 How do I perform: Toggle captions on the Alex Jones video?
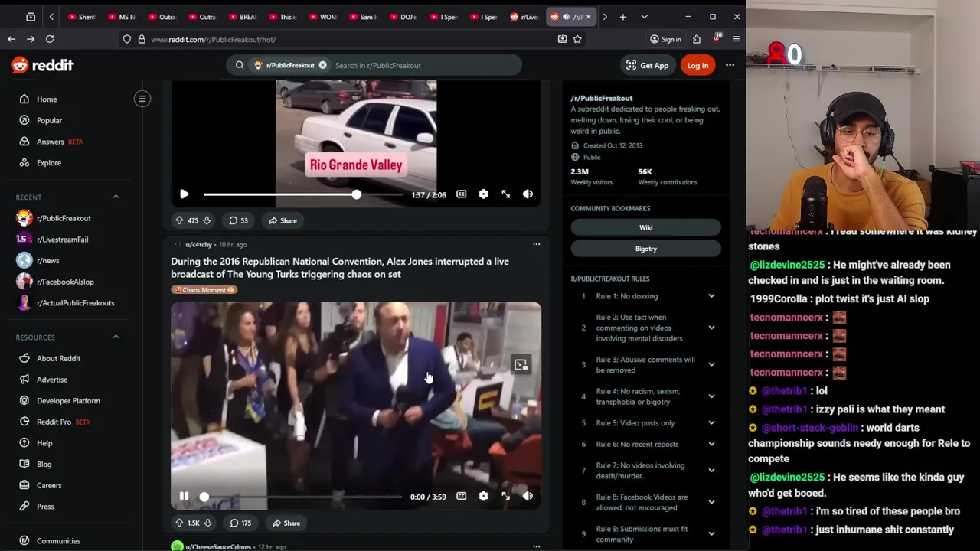click(461, 496)
